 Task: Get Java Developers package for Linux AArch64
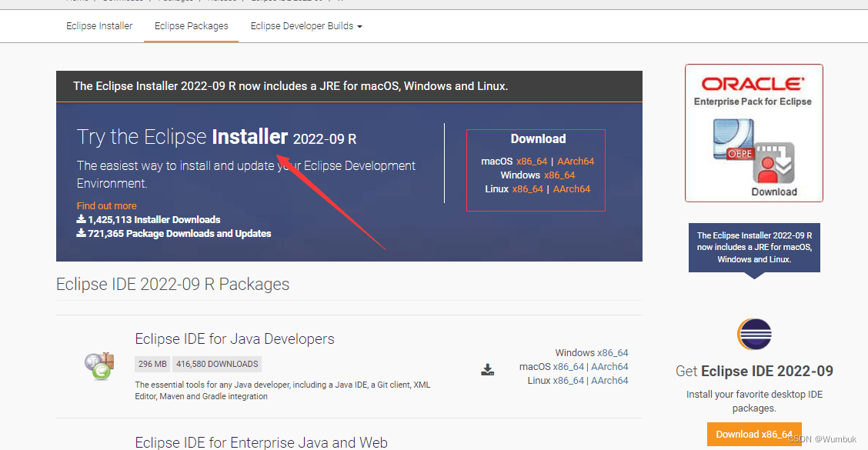click(x=609, y=380)
